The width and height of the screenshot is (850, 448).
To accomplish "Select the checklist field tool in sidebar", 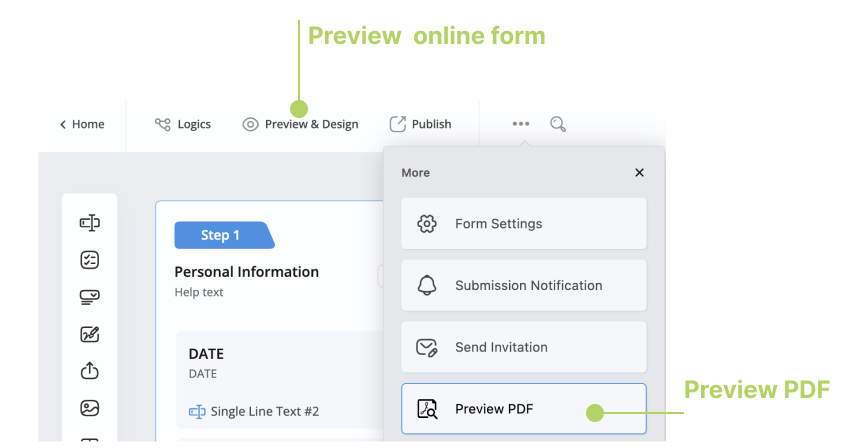I will [x=89, y=260].
